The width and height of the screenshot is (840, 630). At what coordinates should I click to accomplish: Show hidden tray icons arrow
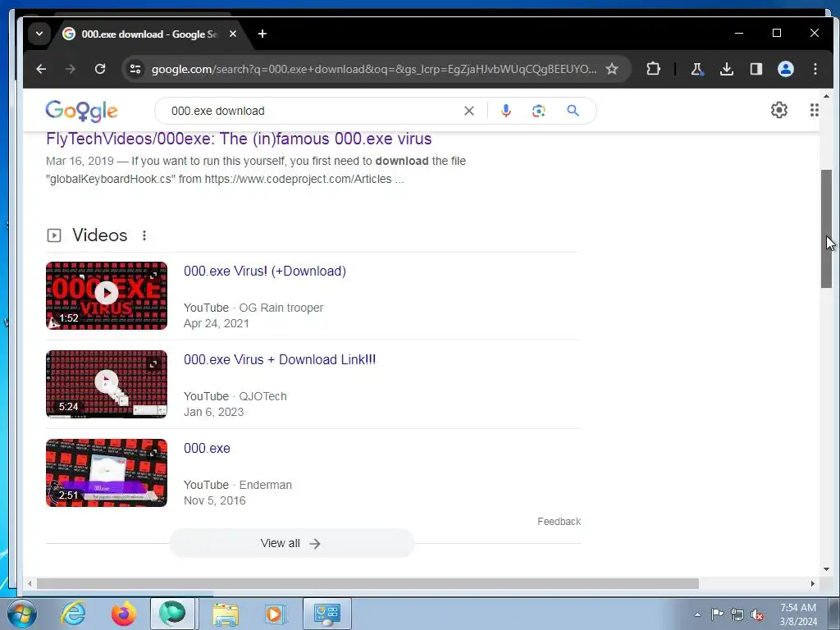pos(697,614)
